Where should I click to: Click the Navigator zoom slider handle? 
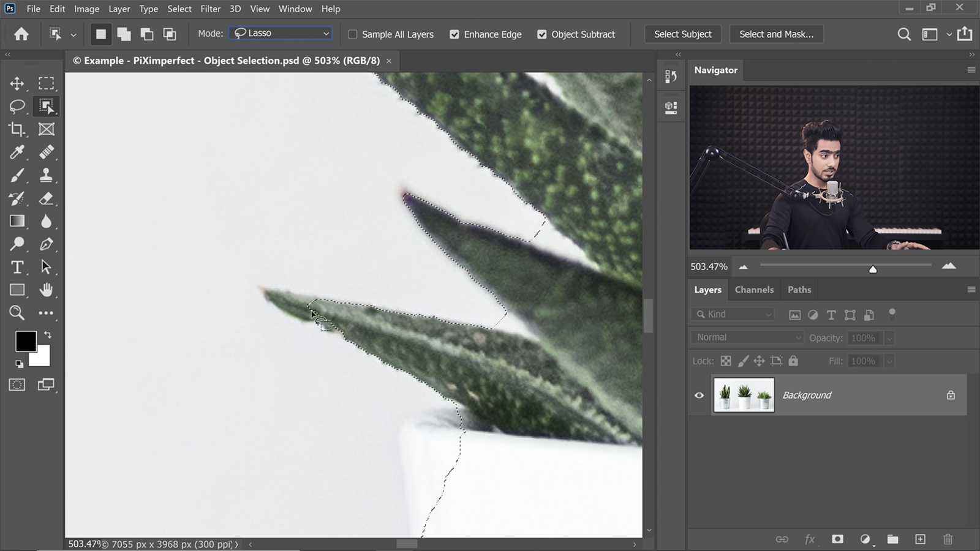[873, 269]
